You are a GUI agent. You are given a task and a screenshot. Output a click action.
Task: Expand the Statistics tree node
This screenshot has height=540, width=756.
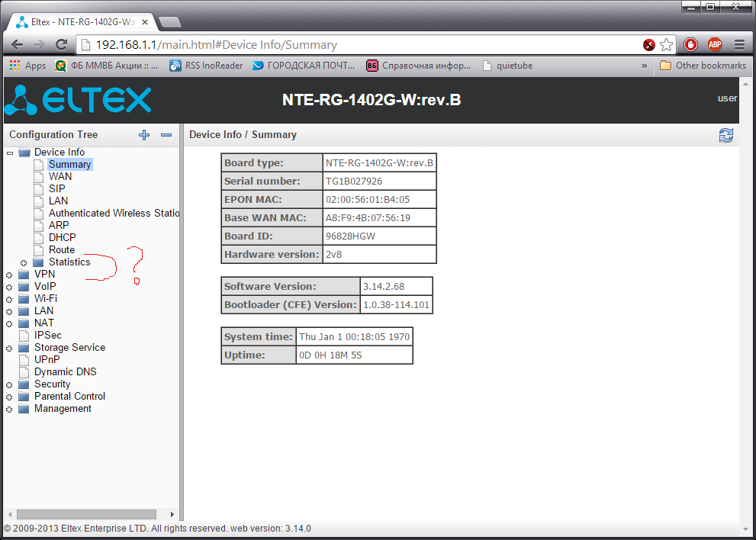(24, 263)
